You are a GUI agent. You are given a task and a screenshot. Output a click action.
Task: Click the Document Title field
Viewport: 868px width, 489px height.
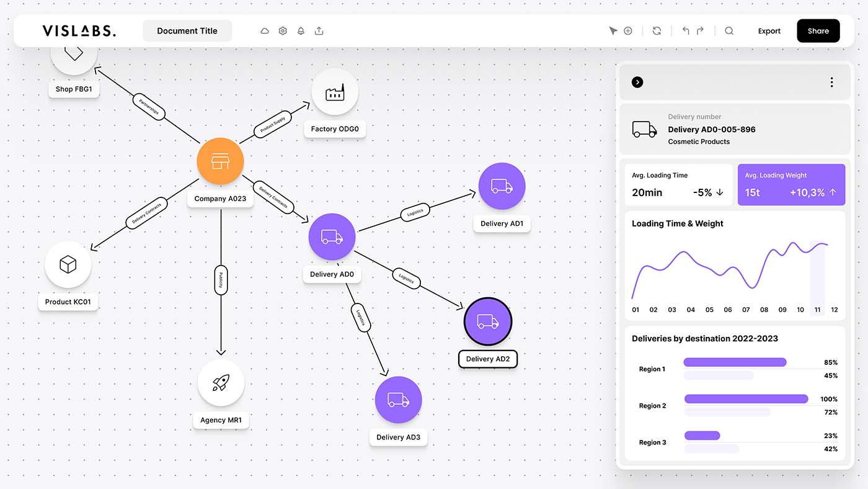[x=187, y=31]
